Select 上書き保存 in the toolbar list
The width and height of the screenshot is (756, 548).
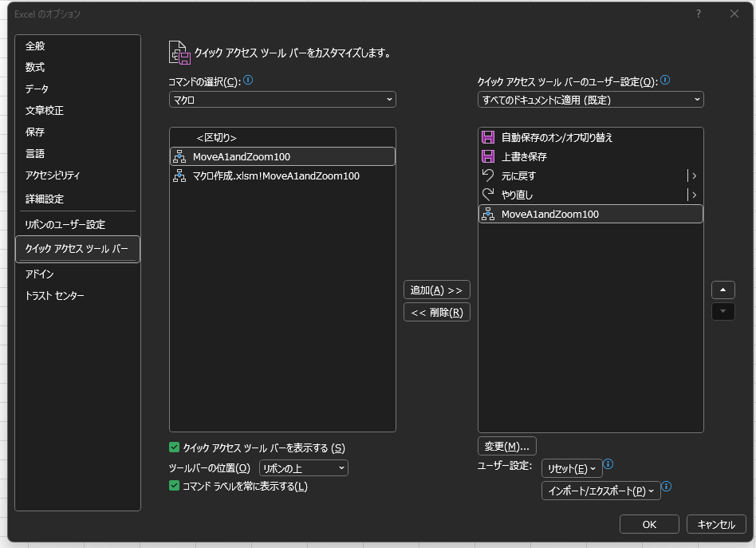[x=591, y=156]
